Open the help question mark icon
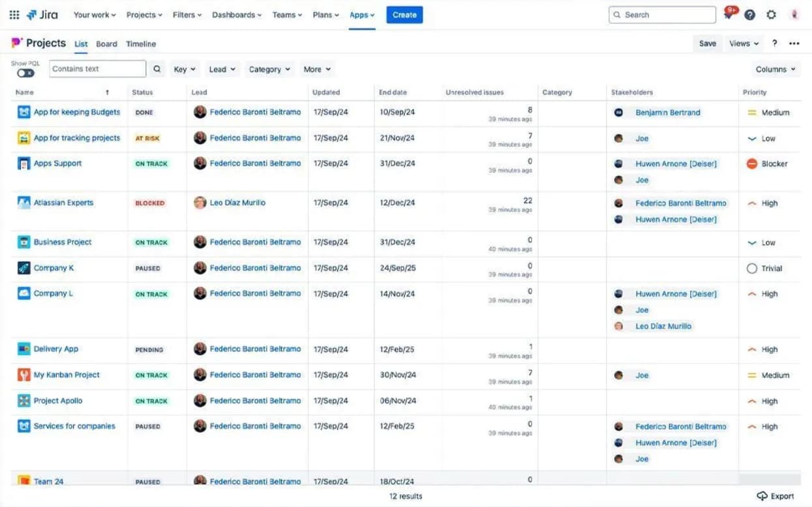Viewport: 812px width, 507px height. [750, 15]
